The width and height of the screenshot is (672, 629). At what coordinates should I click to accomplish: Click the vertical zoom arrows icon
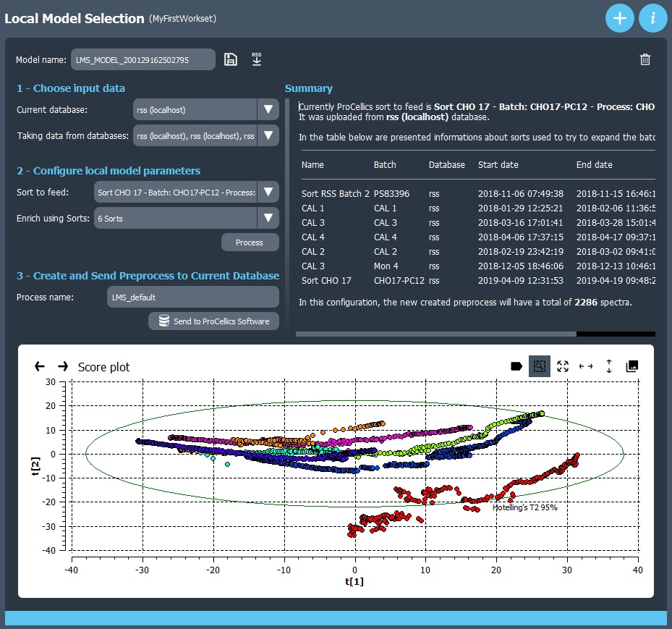pyautogui.click(x=609, y=366)
